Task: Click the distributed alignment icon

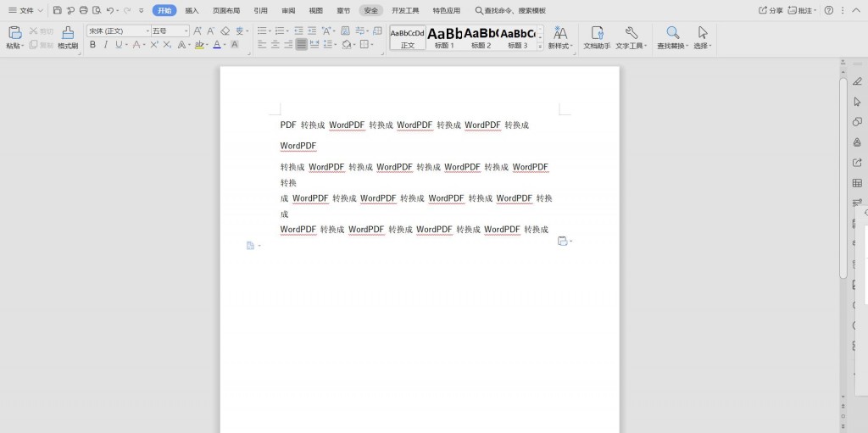Action: [x=314, y=44]
